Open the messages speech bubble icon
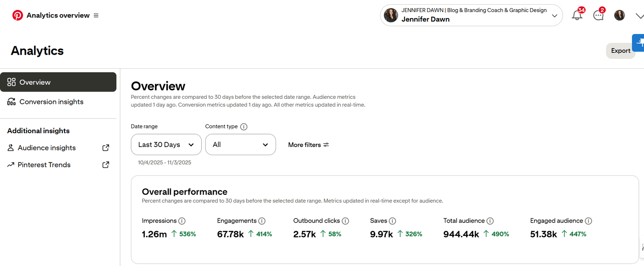Image resolution: width=644 pixels, height=266 pixels. (x=598, y=15)
